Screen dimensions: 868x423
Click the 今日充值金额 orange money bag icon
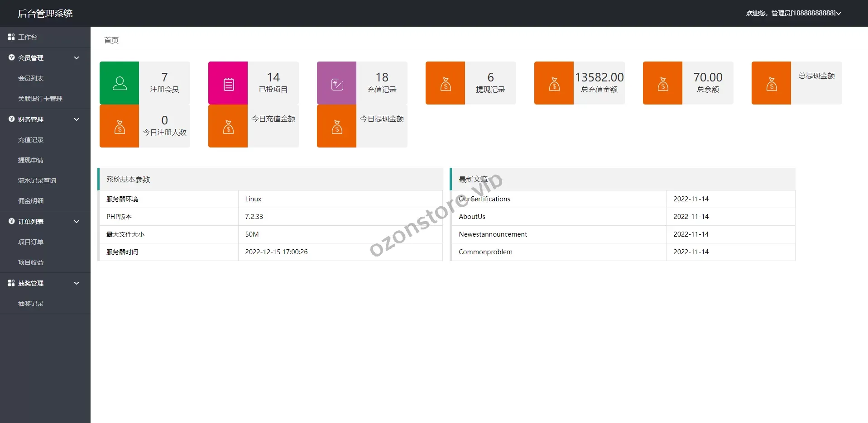[228, 127]
